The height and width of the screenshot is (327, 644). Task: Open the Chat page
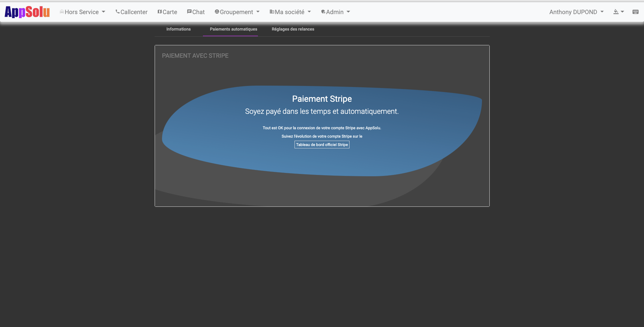point(196,12)
